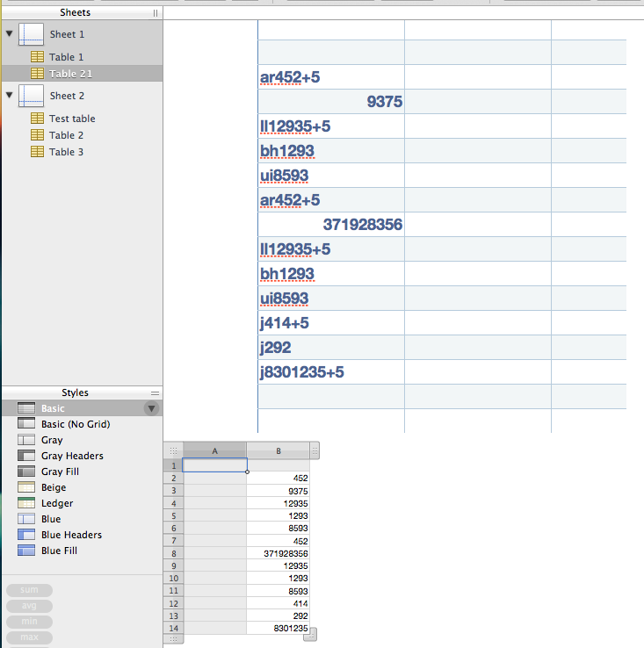Screen dimensions: 644x648
Task: Click the Beige style swatch icon
Action: pos(26,487)
